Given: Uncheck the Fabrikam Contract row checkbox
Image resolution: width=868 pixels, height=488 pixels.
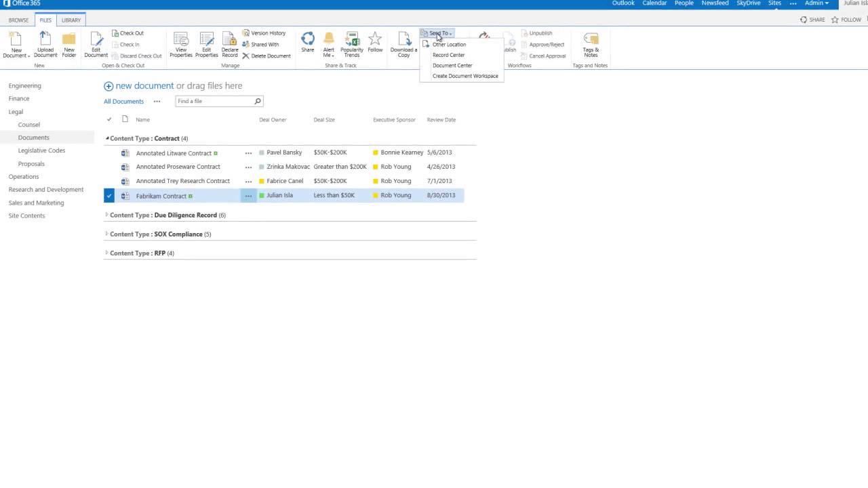Looking at the screenshot, I should (x=109, y=196).
